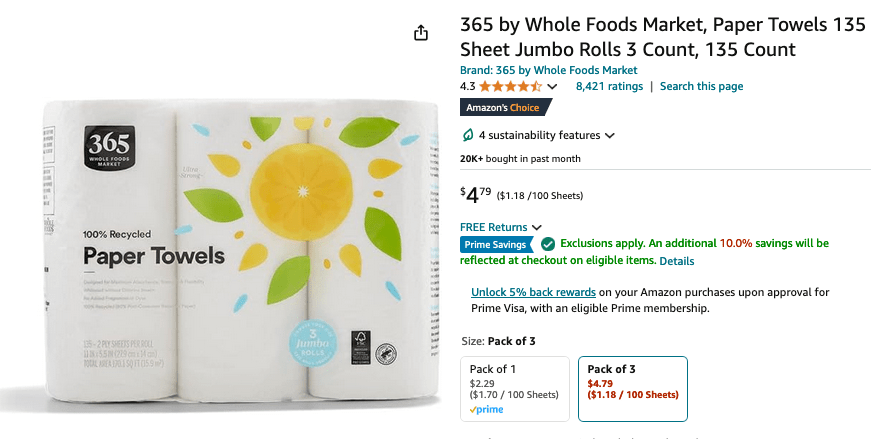Viewport: 881px width, 439px height.
Task: Click the 4.3 rating number
Action: 467,87
